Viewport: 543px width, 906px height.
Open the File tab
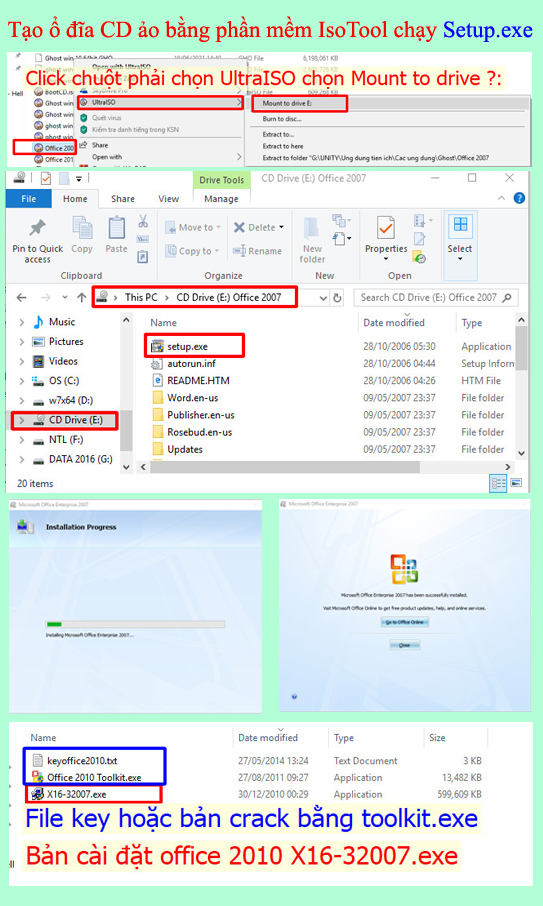pos(29,198)
